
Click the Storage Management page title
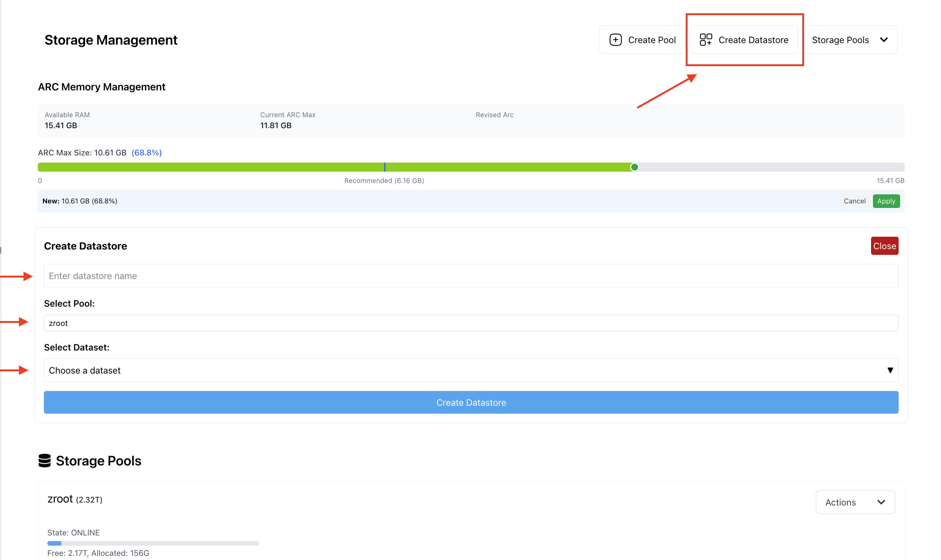coord(111,40)
